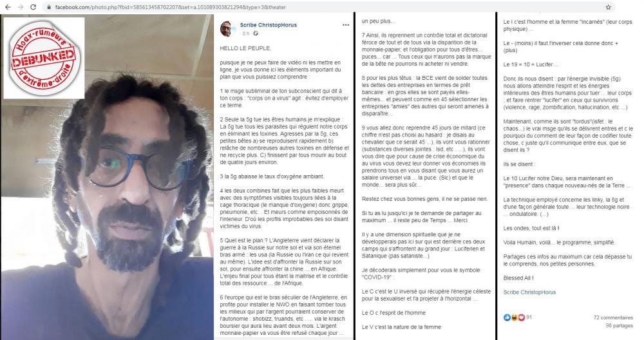644x340 pixels.
Task: View the 91 reactions count
Action: click(529, 317)
